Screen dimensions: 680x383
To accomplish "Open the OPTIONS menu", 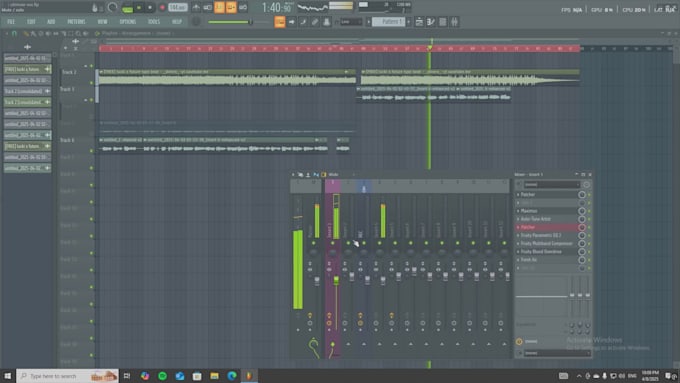I will [128, 22].
